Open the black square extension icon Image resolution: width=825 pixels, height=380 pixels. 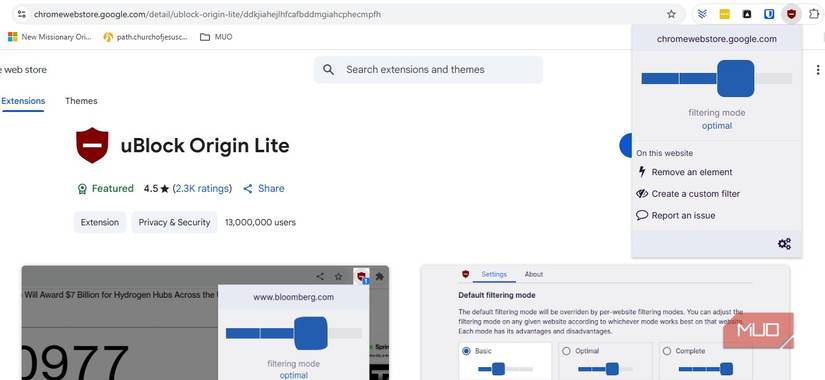tap(747, 14)
